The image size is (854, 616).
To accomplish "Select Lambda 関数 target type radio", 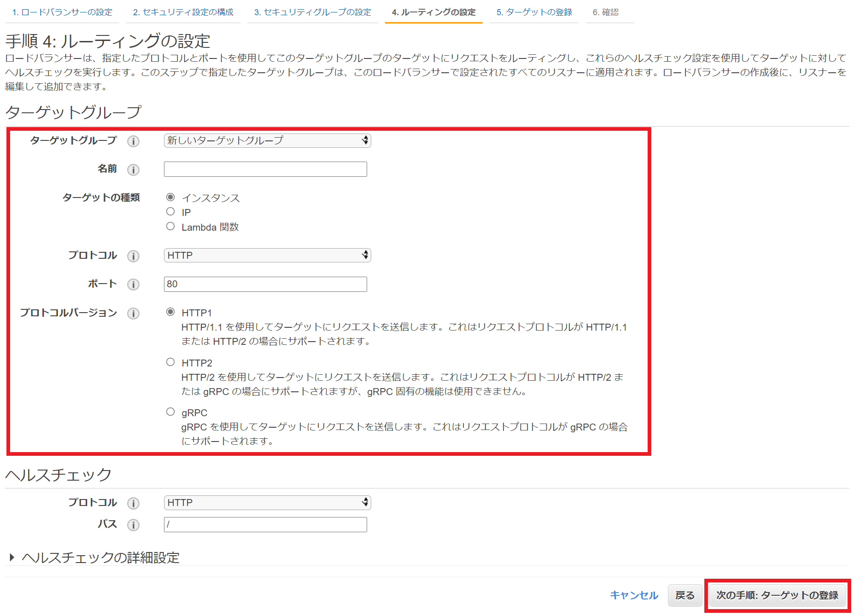I will point(170,226).
